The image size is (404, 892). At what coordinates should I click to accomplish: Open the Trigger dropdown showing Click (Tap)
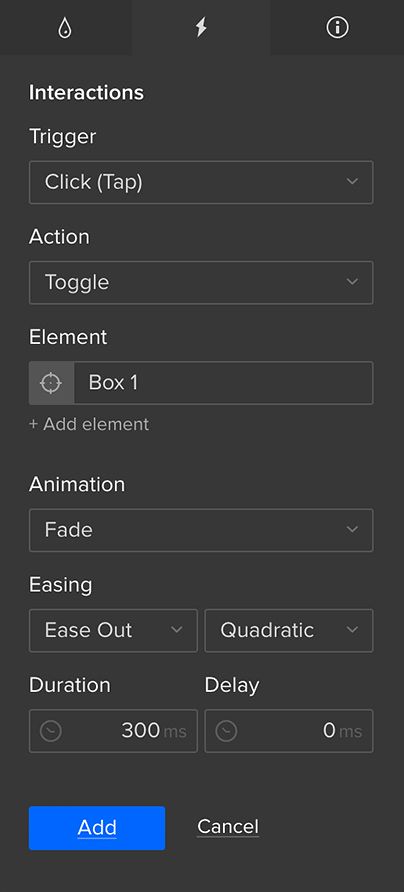point(201,182)
